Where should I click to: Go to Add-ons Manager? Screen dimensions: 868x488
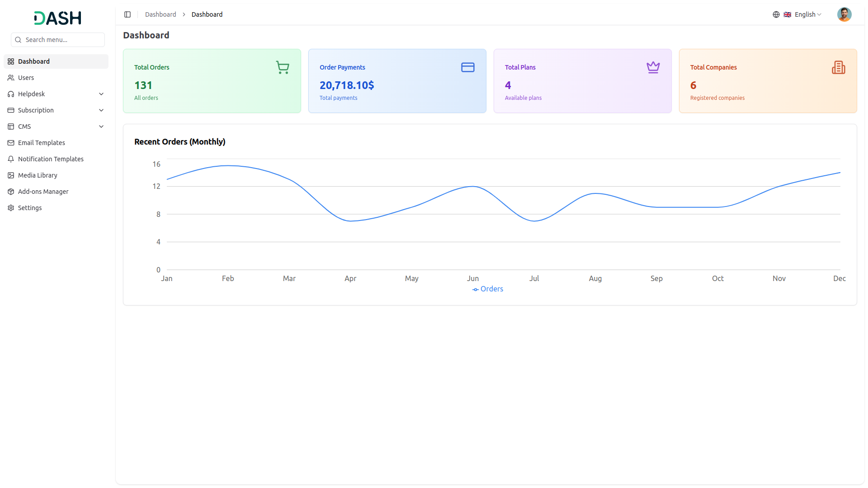43,192
